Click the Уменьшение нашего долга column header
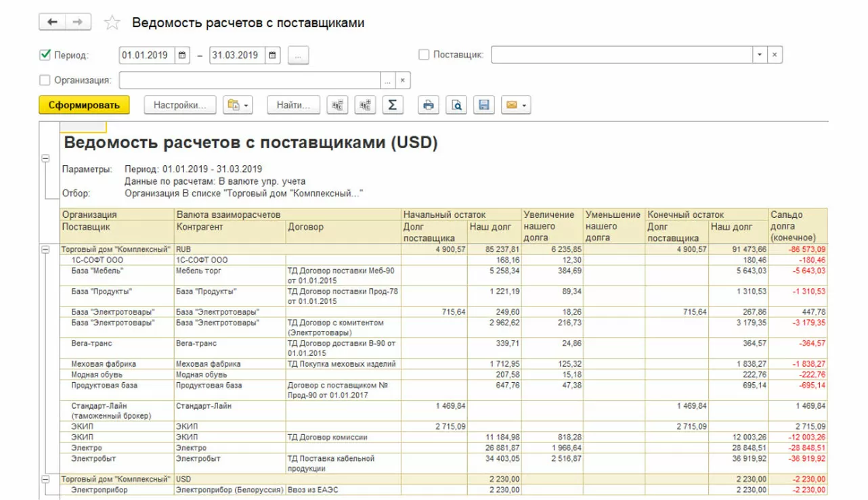 (x=613, y=226)
